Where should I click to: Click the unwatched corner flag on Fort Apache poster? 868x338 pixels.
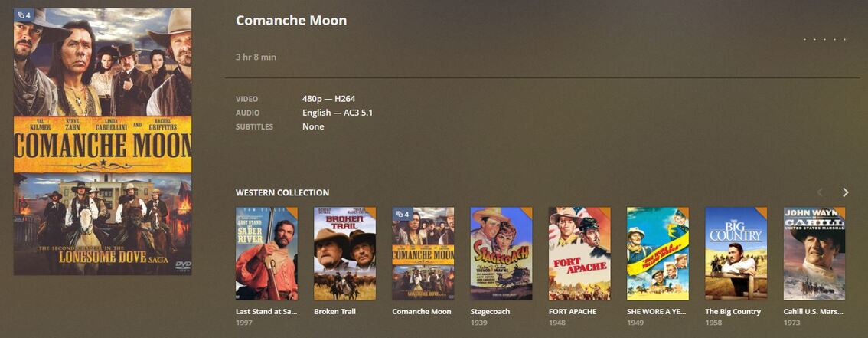point(607,211)
